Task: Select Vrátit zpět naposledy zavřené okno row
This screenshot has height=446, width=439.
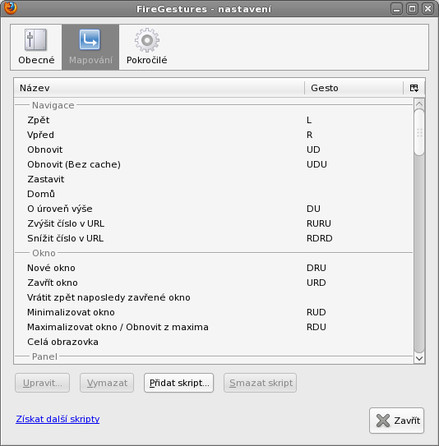Action: coord(213,297)
